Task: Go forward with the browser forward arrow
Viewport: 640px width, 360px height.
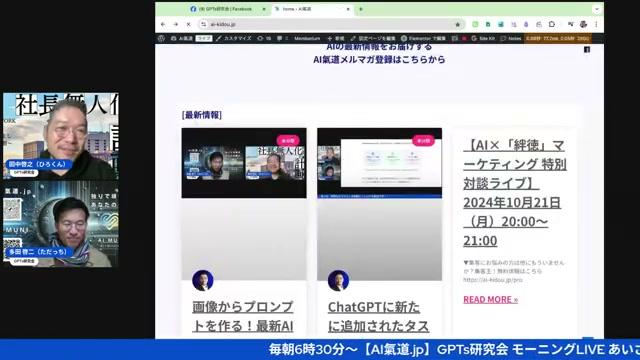Action: tap(176, 24)
